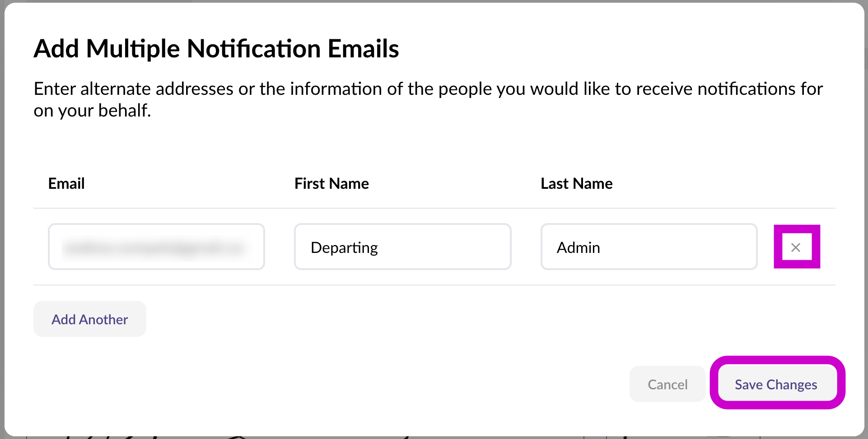
Task: Add another notification email row
Action: point(89,319)
